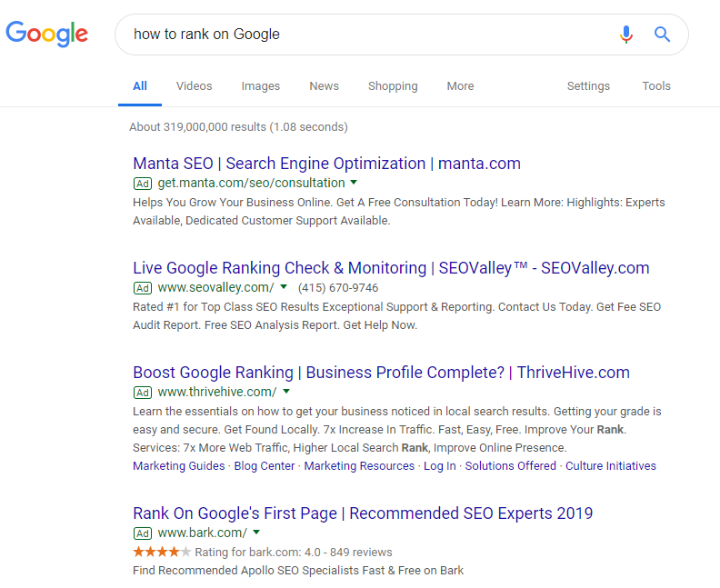Screen dimensions: 720x588
Task: Open search Tools
Action: click(x=656, y=86)
